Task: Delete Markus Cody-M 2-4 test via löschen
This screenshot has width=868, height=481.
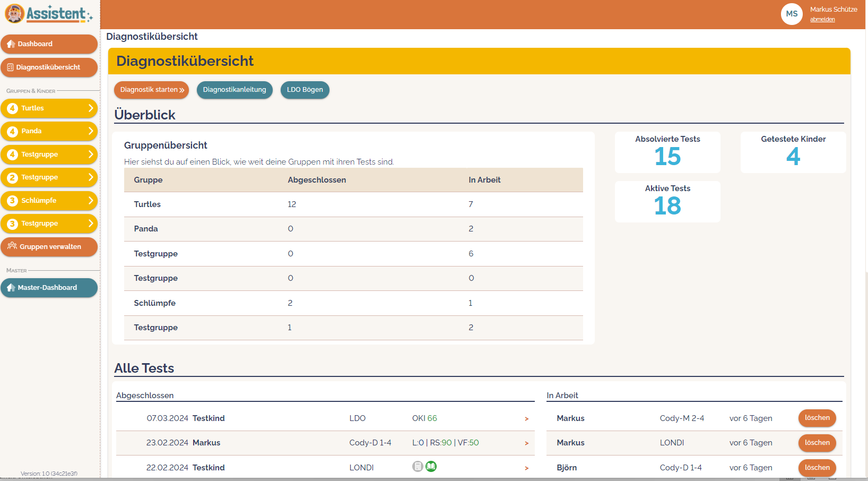Action: pos(817,418)
